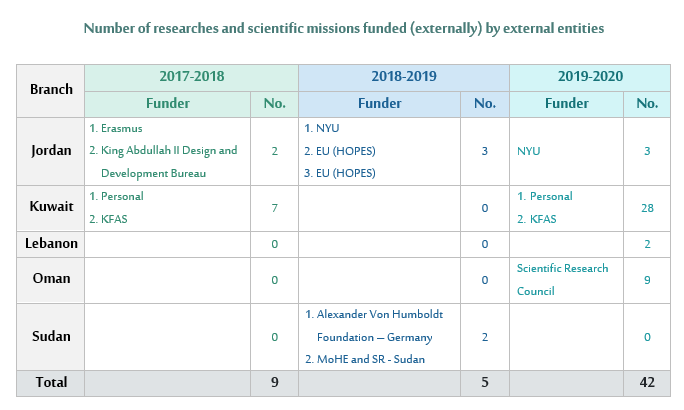This screenshot has width=684, height=410.
Task: Select the Branch column header
Action: tap(51, 90)
